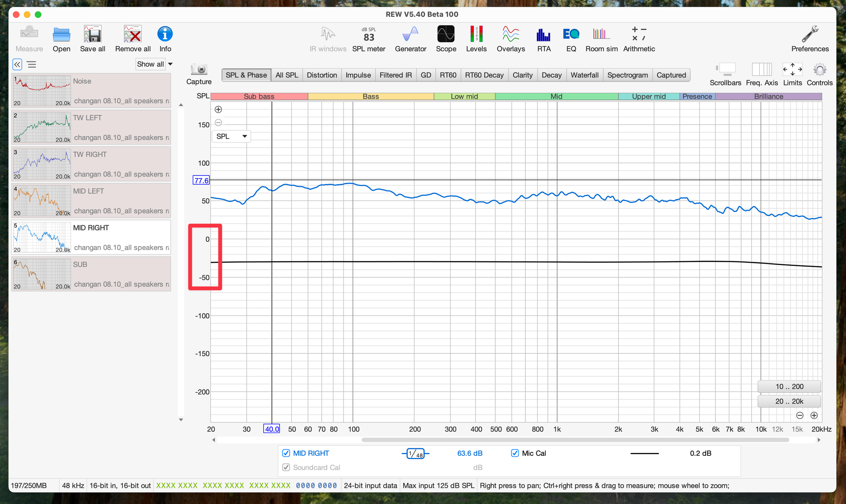
Task: Collapse the measurements side panel
Action: coord(17,64)
